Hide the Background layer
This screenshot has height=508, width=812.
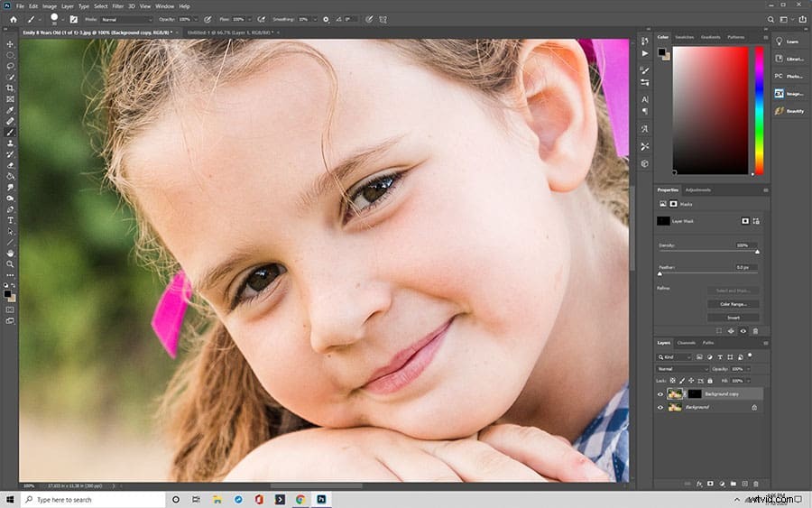click(x=660, y=408)
